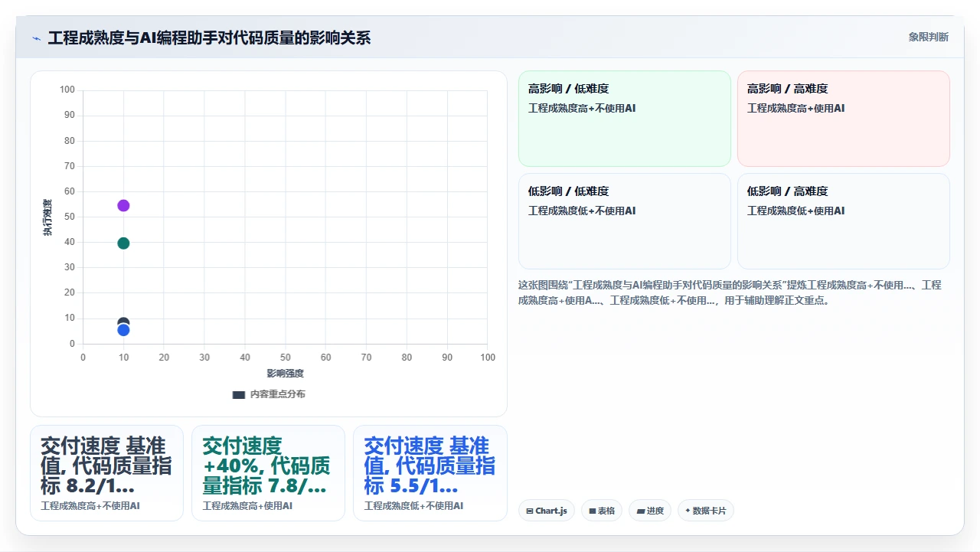Screen dimensions: 980x552
Task: Click the lightning icon beside the title
Action: (x=36, y=38)
